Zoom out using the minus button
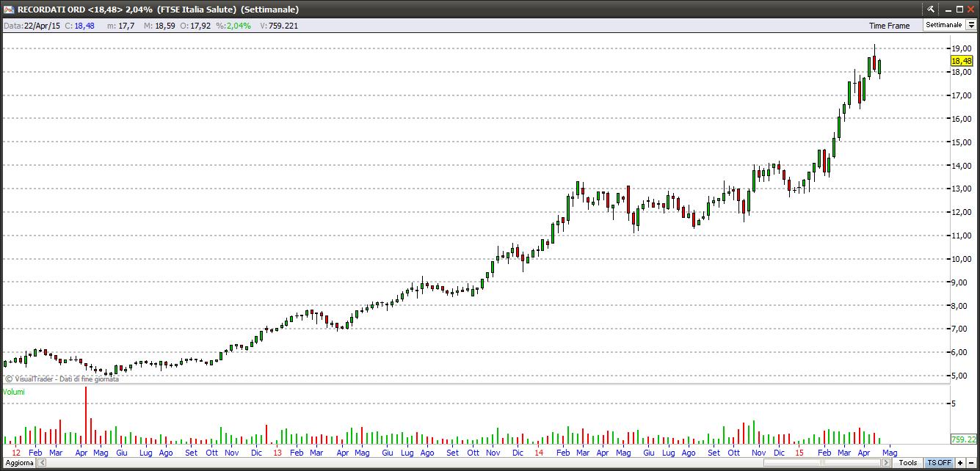 click(971, 463)
